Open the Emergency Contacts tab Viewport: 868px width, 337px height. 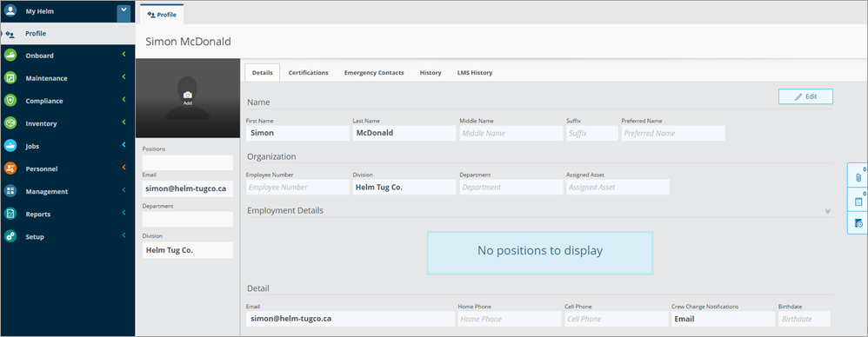[x=374, y=72]
